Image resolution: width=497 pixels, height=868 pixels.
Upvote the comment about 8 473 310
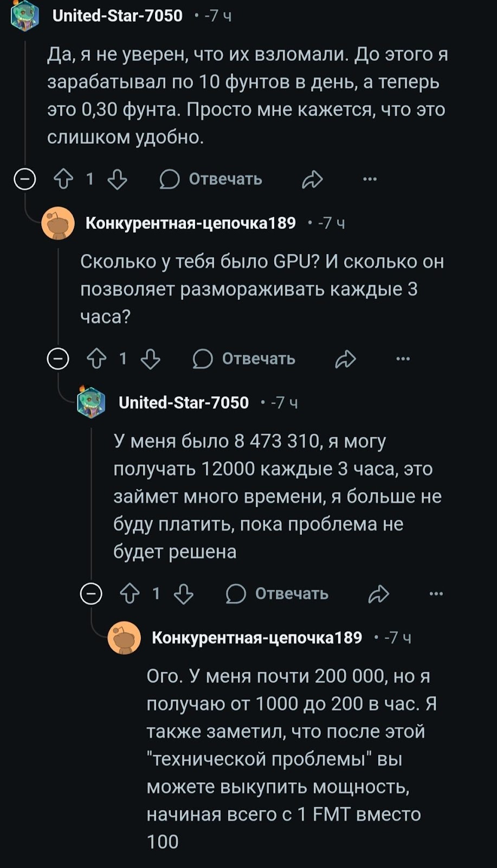click(130, 593)
